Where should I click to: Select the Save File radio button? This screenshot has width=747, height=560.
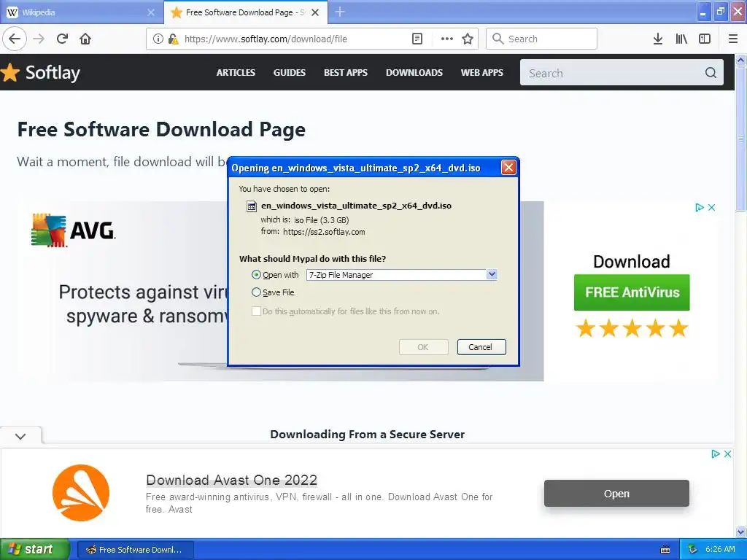[x=256, y=292]
